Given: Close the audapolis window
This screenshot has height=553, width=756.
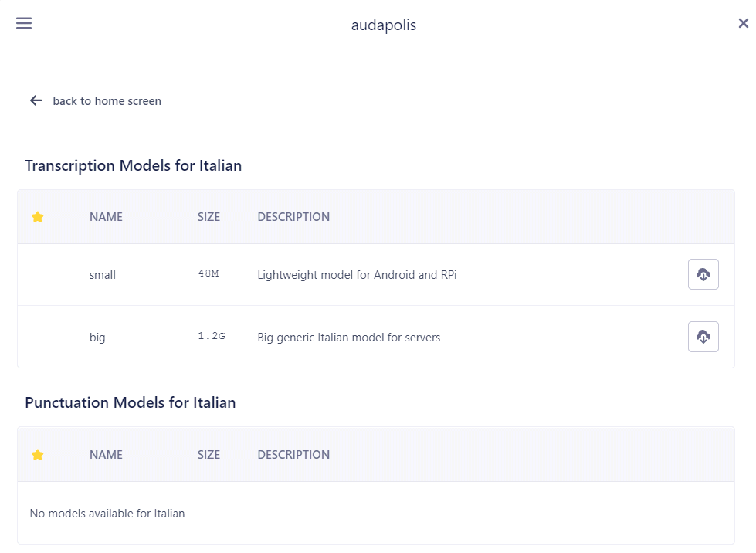Looking at the screenshot, I should [x=743, y=23].
